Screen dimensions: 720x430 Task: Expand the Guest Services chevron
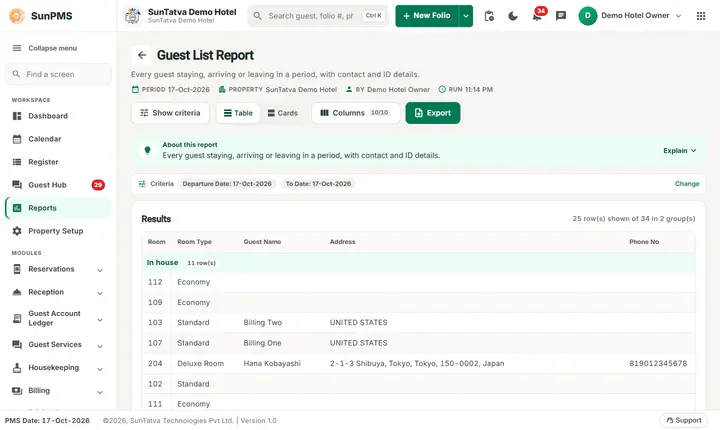point(100,346)
